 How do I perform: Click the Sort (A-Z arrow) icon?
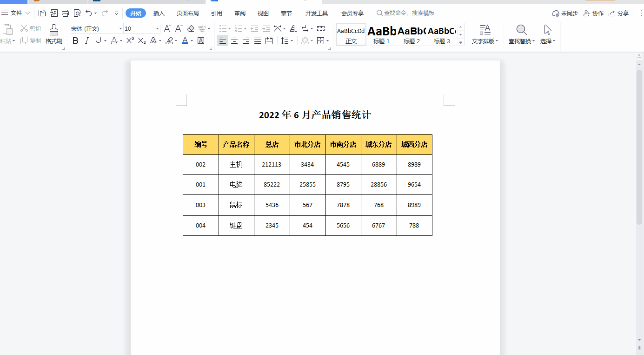pos(293,29)
